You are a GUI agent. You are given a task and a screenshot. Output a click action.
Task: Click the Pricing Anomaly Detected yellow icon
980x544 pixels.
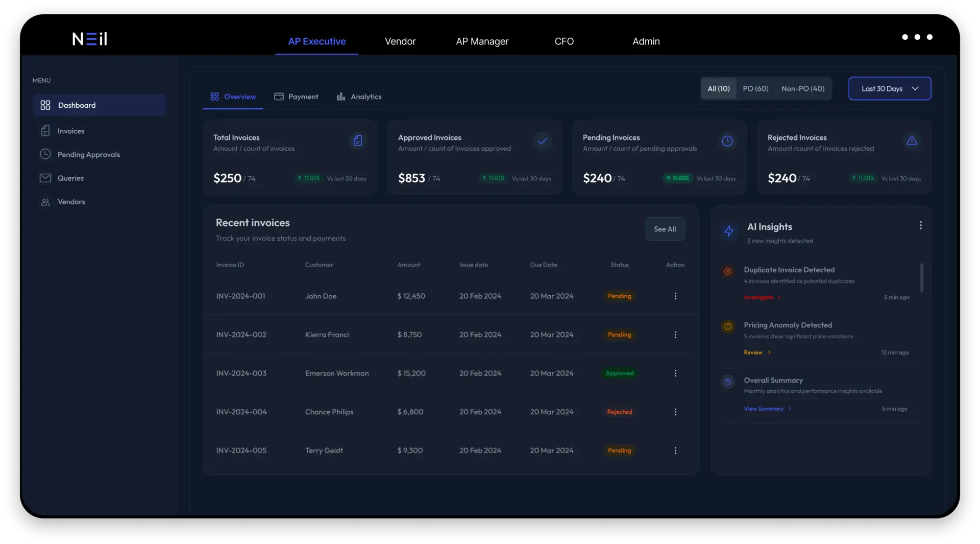click(728, 326)
